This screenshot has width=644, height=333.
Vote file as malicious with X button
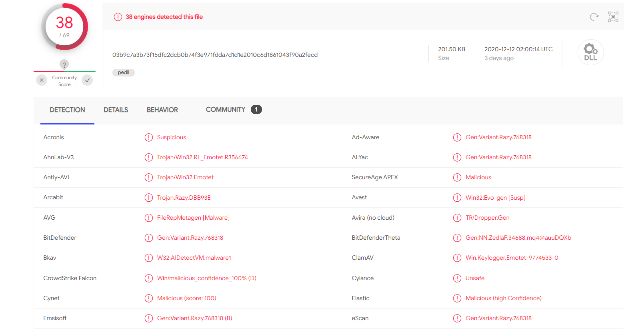(x=42, y=80)
